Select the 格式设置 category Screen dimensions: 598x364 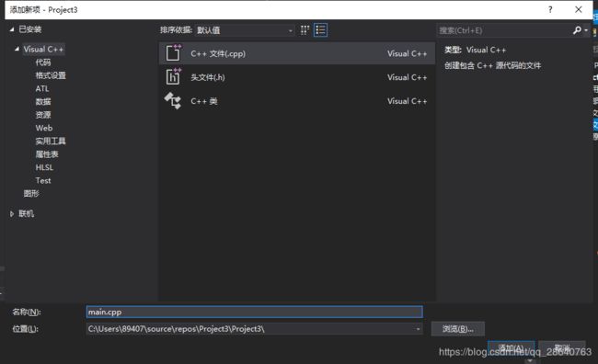pos(51,75)
